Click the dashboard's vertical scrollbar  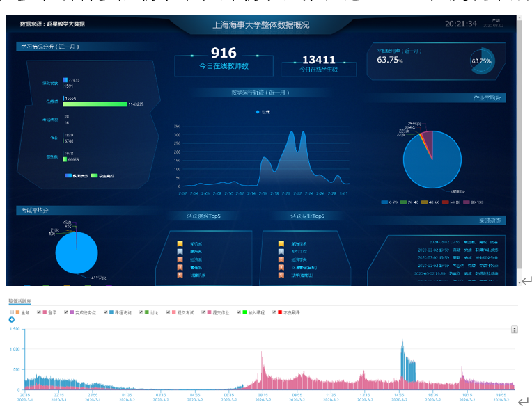519,139
